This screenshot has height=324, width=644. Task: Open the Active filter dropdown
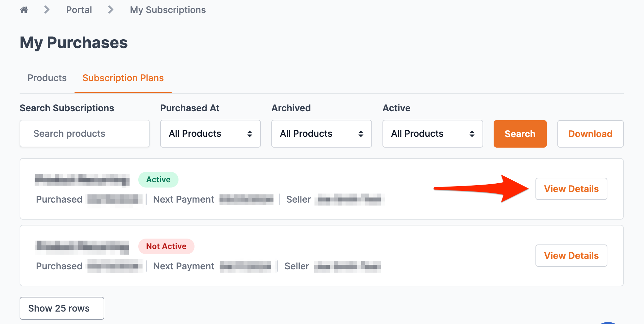coord(432,134)
